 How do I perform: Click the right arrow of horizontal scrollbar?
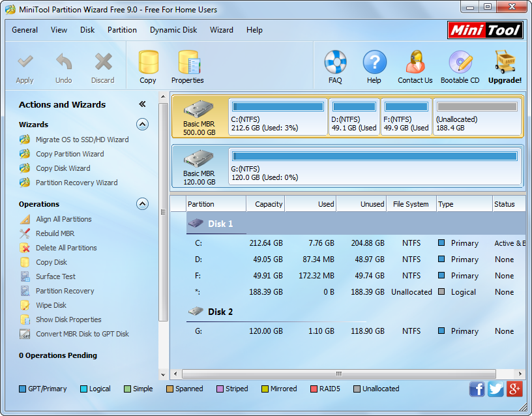(x=520, y=374)
